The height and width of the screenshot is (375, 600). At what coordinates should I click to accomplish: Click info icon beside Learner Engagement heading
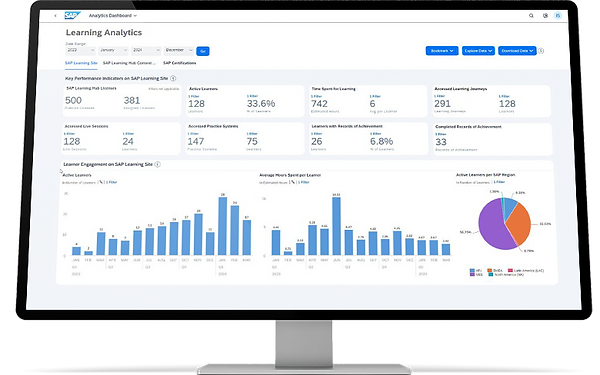(x=157, y=165)
